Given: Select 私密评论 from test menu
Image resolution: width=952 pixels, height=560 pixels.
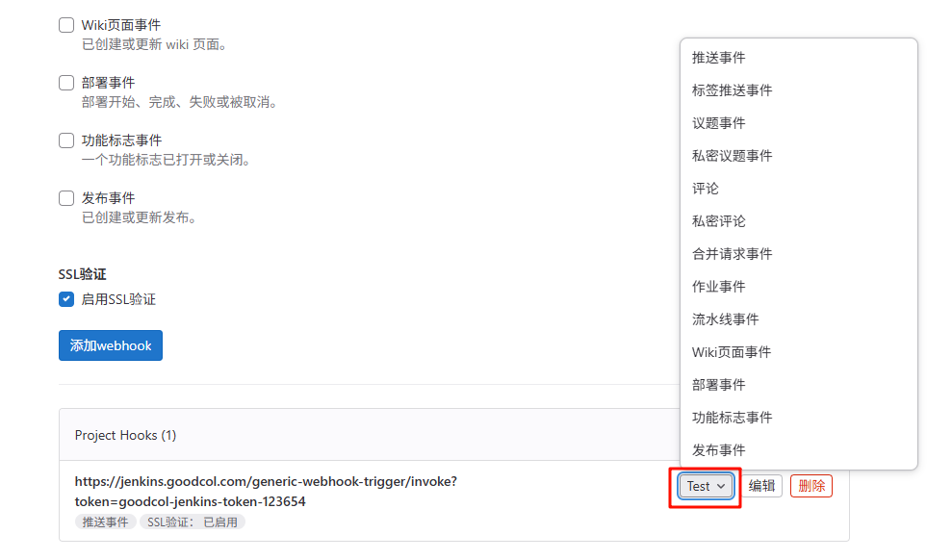Looking at the screenshot, I should tap(798, 221).
